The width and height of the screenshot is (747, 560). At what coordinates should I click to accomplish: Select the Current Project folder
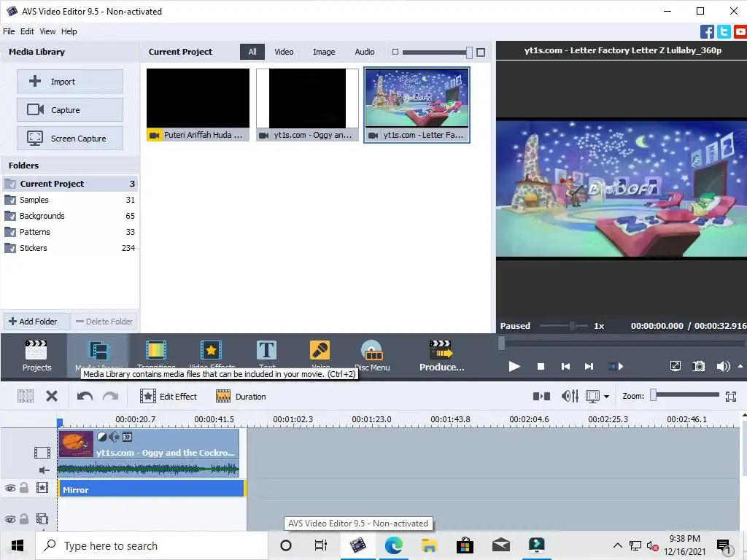(x=70, y=184)
